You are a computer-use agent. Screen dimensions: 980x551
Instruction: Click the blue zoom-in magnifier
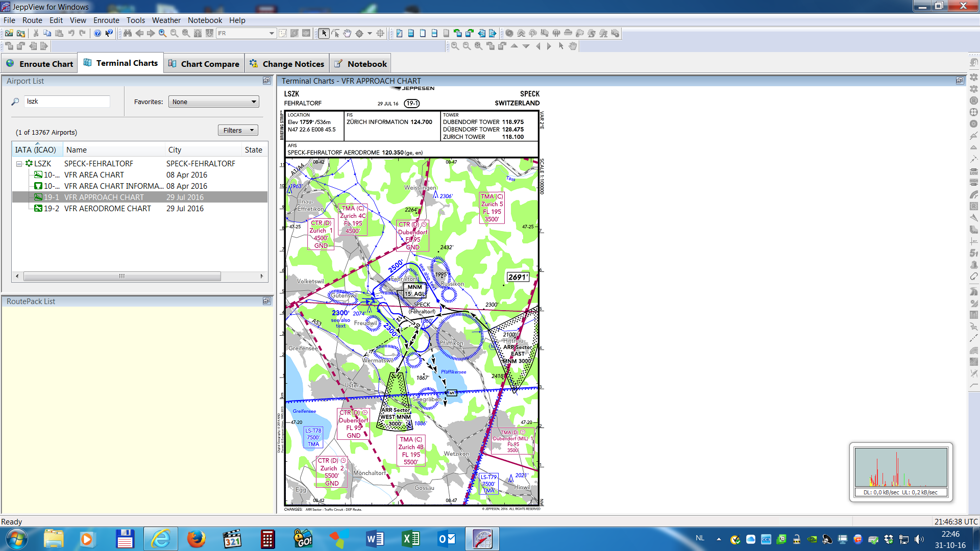click(x=162, y=33)
